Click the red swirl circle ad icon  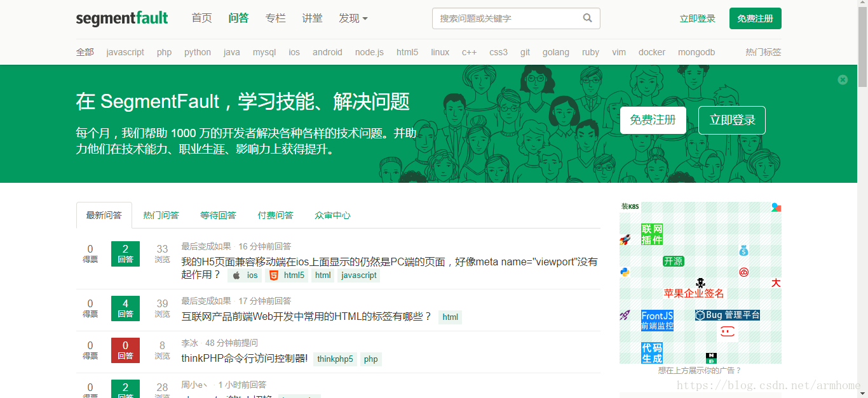pos(743,272)
